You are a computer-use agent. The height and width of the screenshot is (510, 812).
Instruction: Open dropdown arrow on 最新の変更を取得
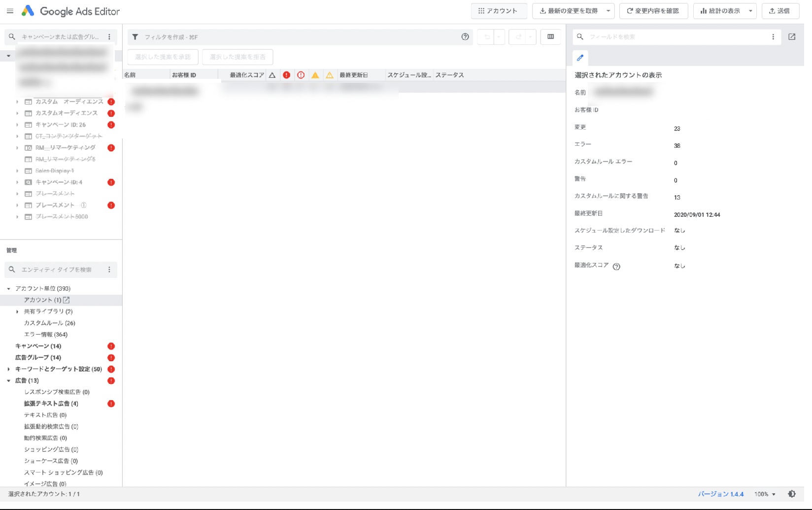click(x=609, y=11)
